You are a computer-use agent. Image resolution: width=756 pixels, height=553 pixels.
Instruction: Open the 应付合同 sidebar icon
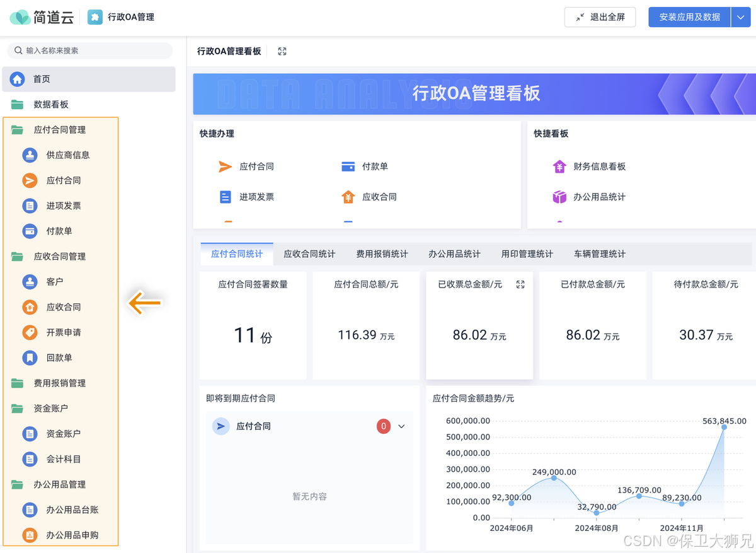[x=30, y=180]
